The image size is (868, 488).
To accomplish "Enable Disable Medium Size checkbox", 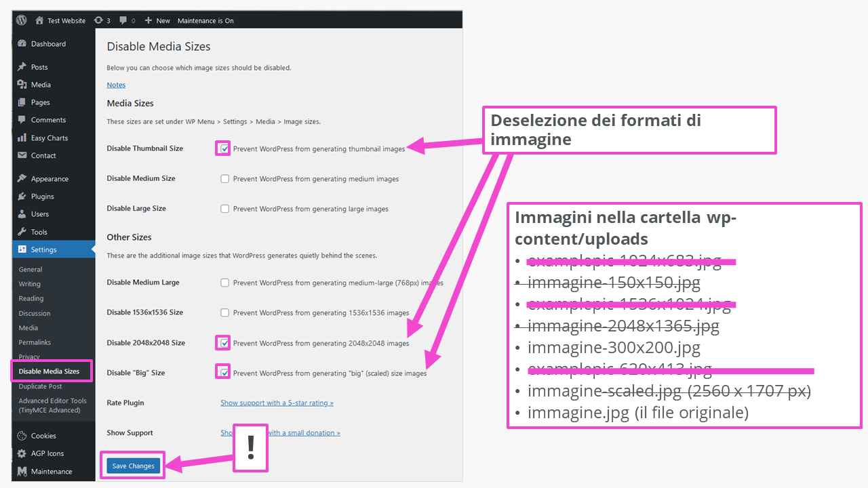I will pos(224,179).
